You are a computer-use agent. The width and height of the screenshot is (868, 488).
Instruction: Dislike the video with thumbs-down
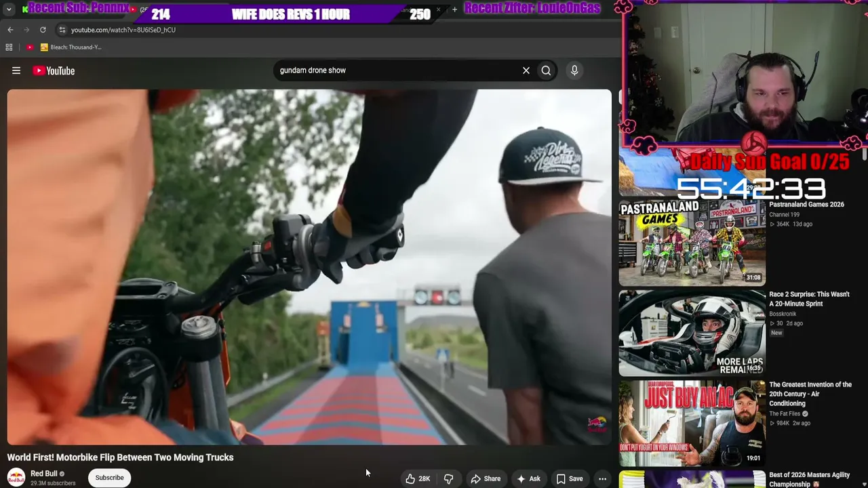pos(448,479)
